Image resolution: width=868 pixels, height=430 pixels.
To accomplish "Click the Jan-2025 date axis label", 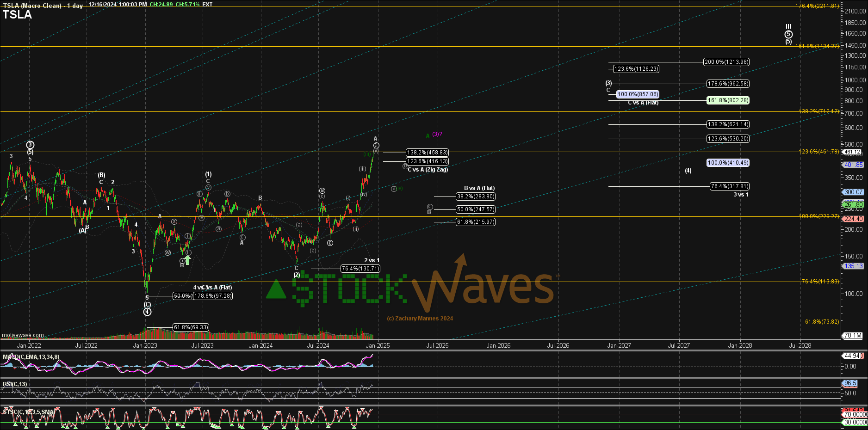I will tap(378, 345).
